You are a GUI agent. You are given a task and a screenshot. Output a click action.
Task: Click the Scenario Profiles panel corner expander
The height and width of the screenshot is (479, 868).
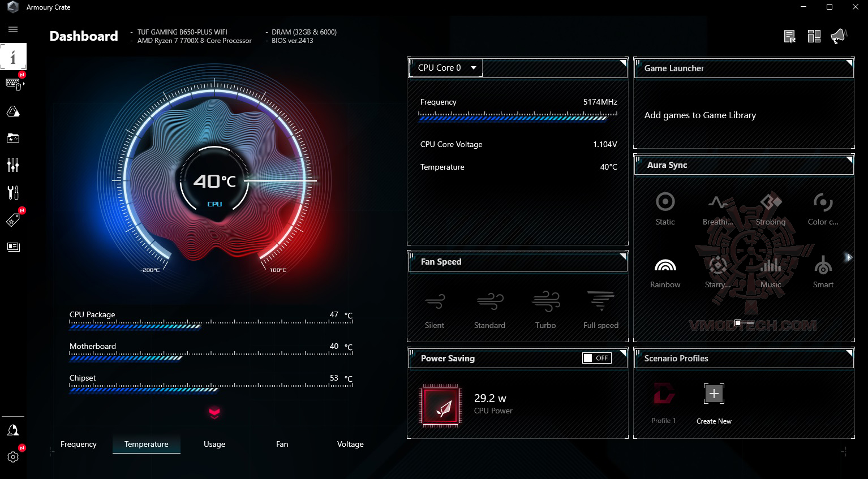[849, 353]
